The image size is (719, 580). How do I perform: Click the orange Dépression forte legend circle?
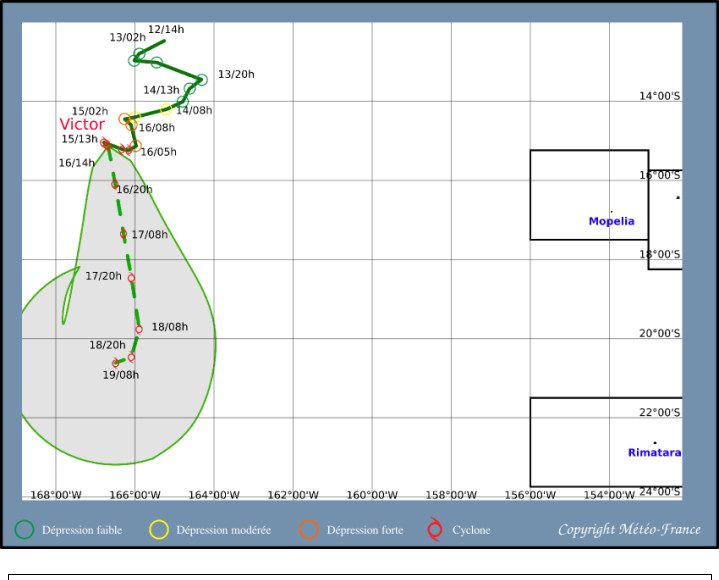309,530
